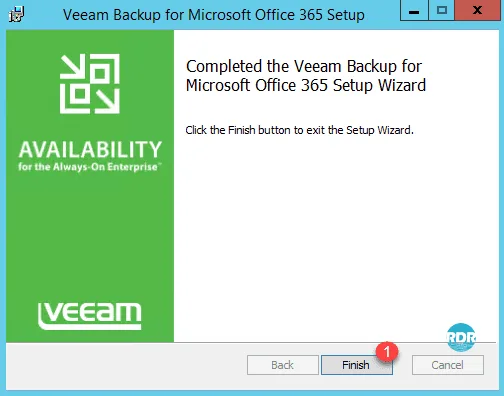Click the Finish button
The image size is (504, 396).
356,365
